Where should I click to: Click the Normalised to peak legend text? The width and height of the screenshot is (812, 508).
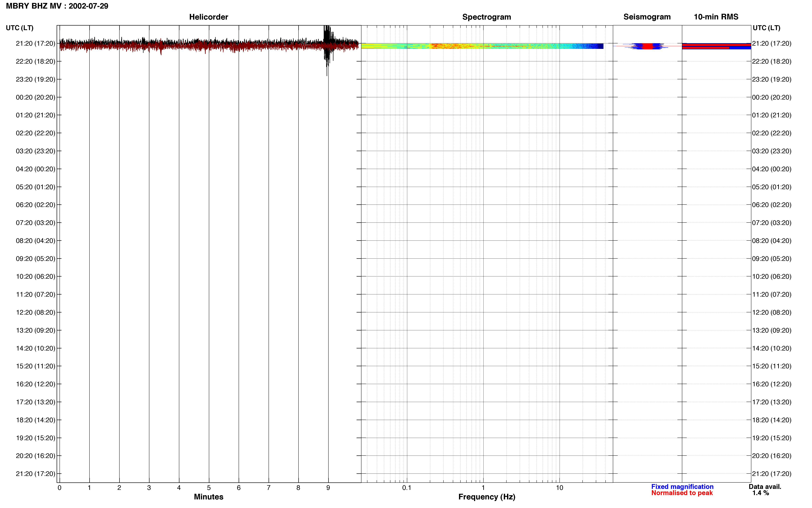tap(682, 493)
